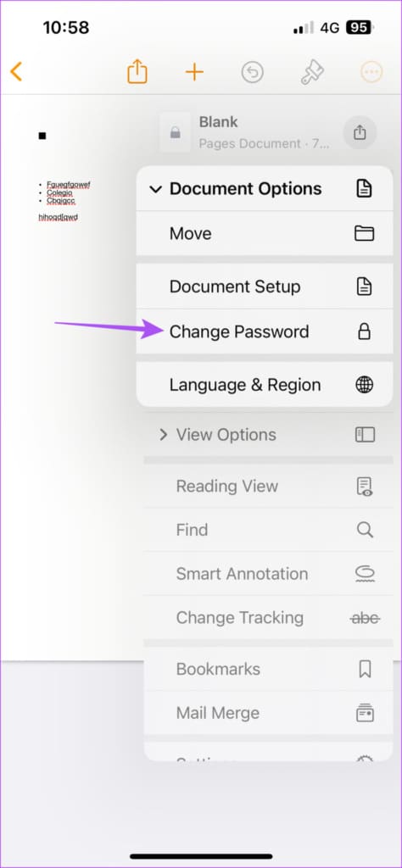The width and height of the screenshot is (402, 868).
Task: Select Move in Document Options
Action: click(265, 234)
